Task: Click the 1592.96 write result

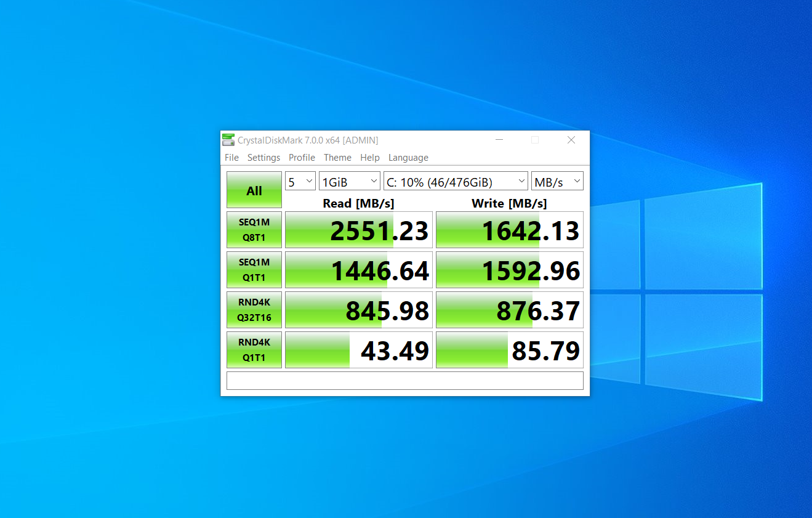Action: [x=510, y=270]
